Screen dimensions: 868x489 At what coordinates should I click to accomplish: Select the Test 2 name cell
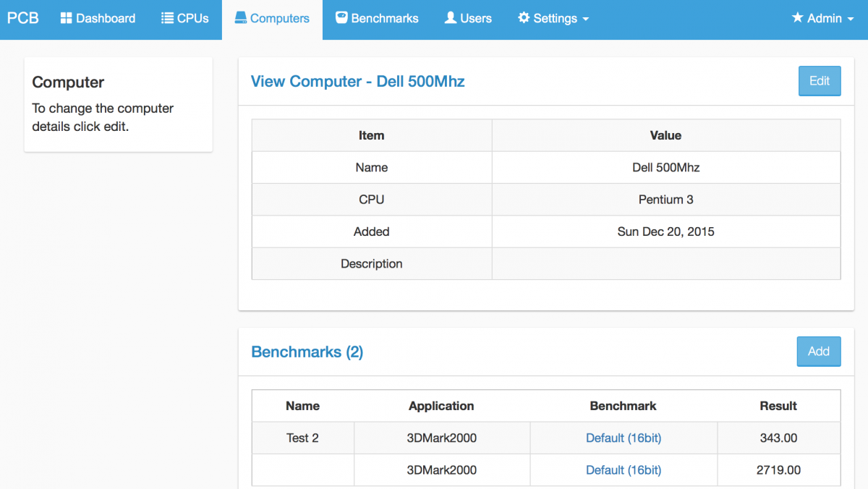coord(302,438)
